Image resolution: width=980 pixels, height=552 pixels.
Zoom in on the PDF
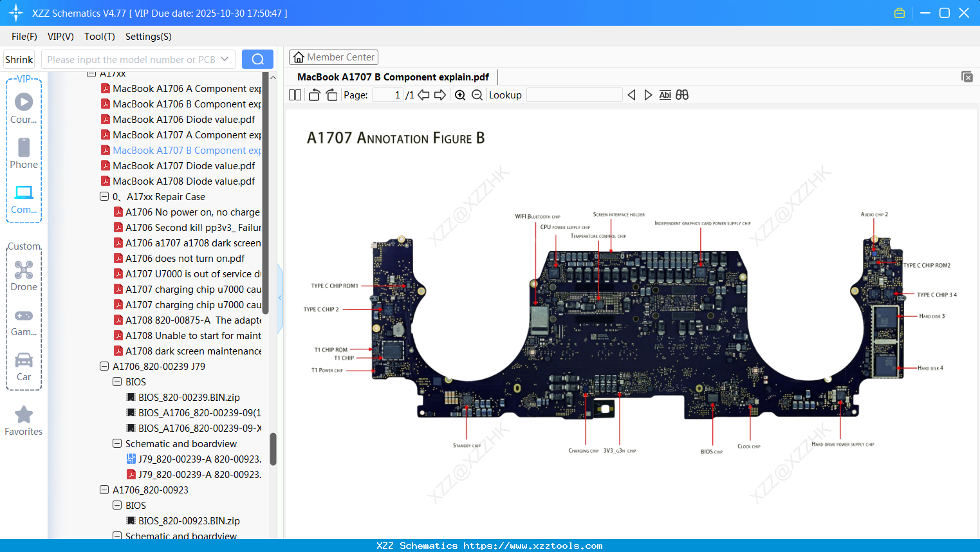click(460, 95)
